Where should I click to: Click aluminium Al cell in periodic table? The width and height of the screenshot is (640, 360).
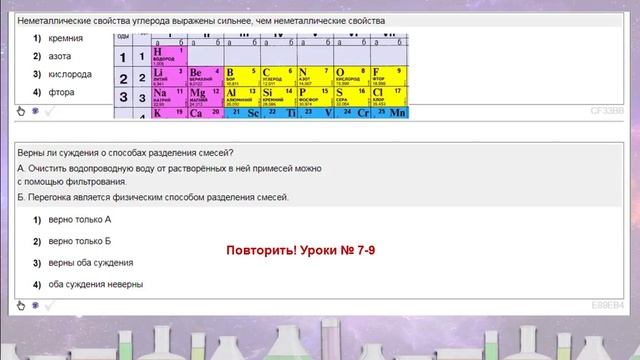[242, 97]
